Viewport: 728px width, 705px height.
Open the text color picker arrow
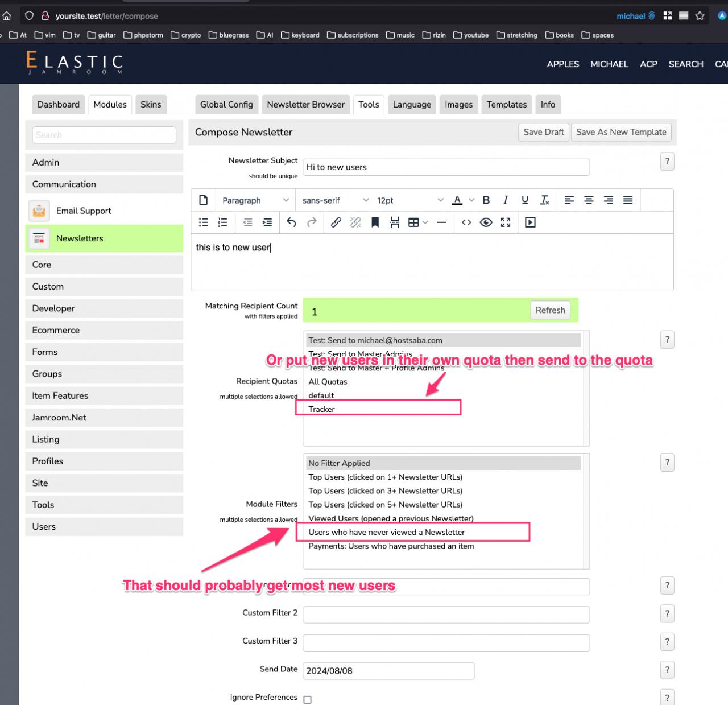click(x=471, y=200)
